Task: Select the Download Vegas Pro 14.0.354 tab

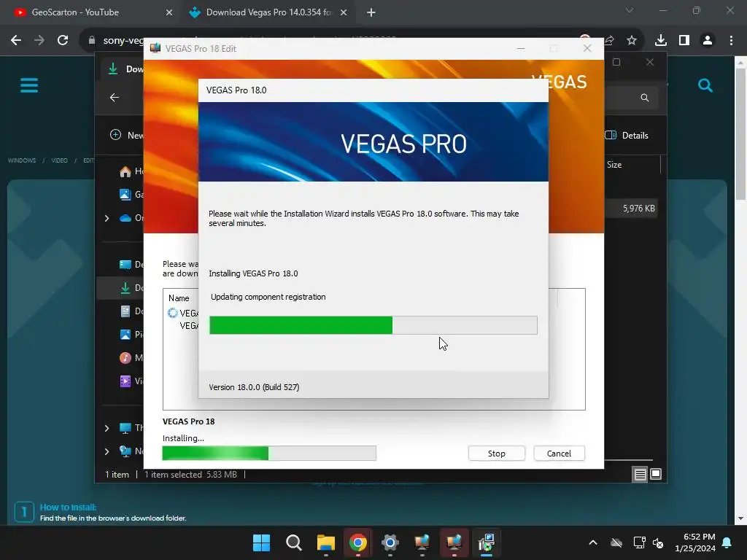Action: [268, 12]
